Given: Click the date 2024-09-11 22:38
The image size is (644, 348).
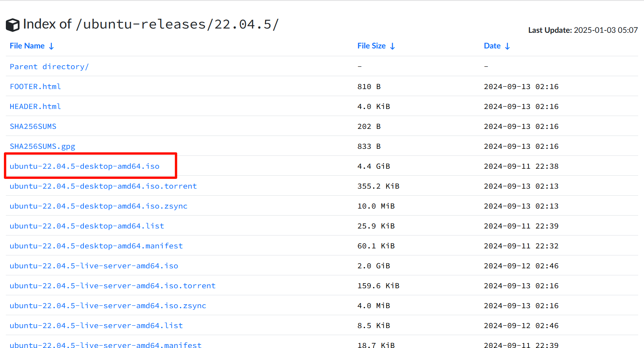Looking at the screenshot, I should pos(521,166).
